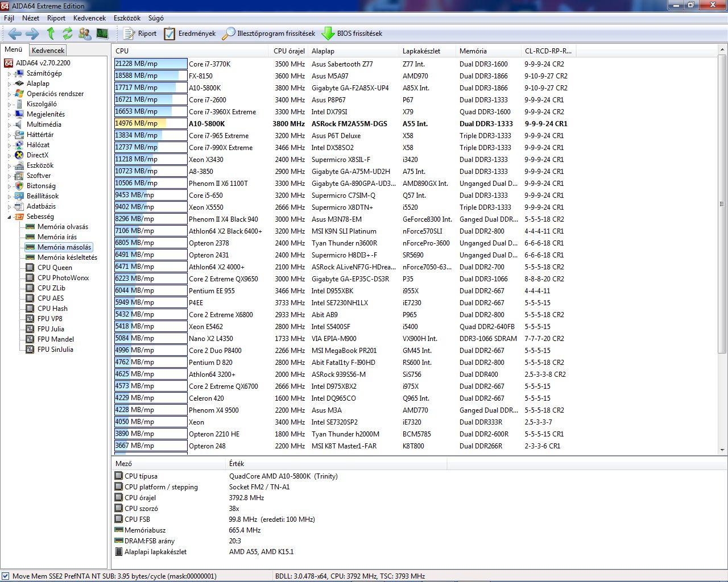Image resolution: width=728 pixels, height=582 pixels.
Task: Click the Forward arrow toolbar icon
Action: coord(32,34)
